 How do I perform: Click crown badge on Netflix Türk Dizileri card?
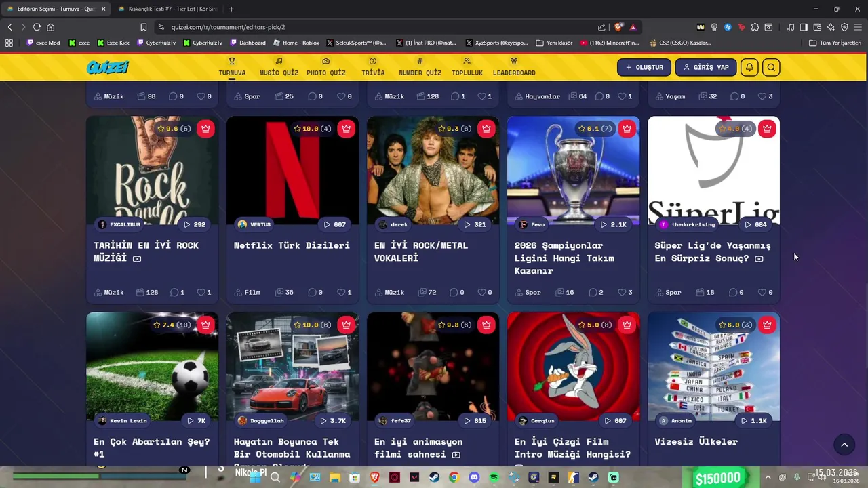(347, 129)
